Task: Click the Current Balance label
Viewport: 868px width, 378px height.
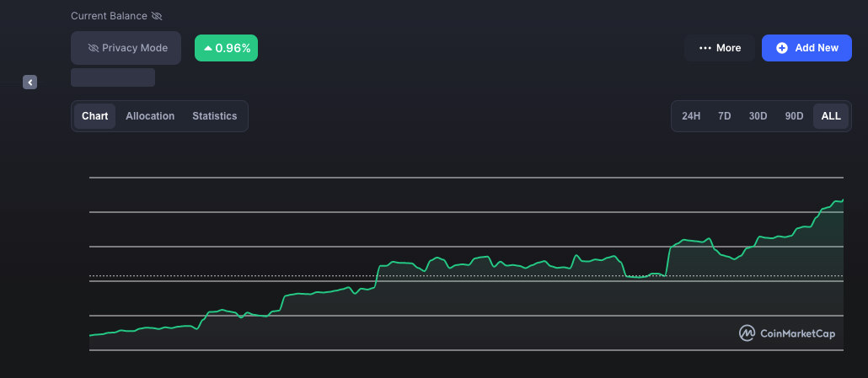Action: click(108, 16)
